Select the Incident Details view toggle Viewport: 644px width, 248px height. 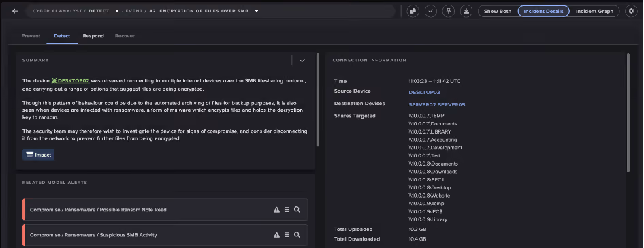pos(543,11)
